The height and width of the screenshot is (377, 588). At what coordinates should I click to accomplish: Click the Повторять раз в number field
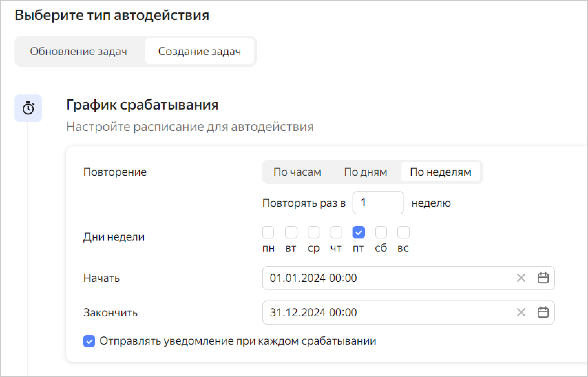[x=378, y=203]
